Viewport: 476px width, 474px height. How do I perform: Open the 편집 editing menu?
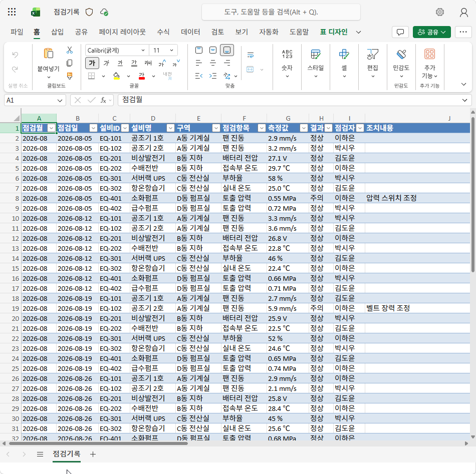point(373,64)
